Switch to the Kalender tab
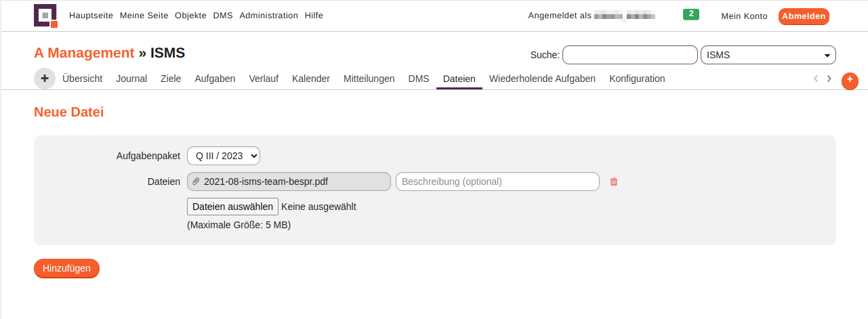The height and width of the screenshot is (319, 868). (311, 79)
